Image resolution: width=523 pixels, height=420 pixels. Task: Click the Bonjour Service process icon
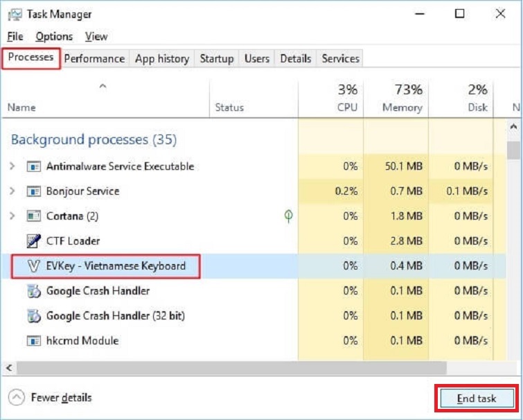[x=33, y=191]
